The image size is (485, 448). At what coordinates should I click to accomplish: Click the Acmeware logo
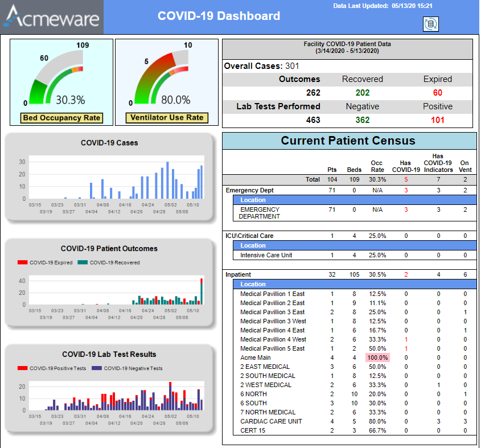pyautogui.click(x=51, y=17)
